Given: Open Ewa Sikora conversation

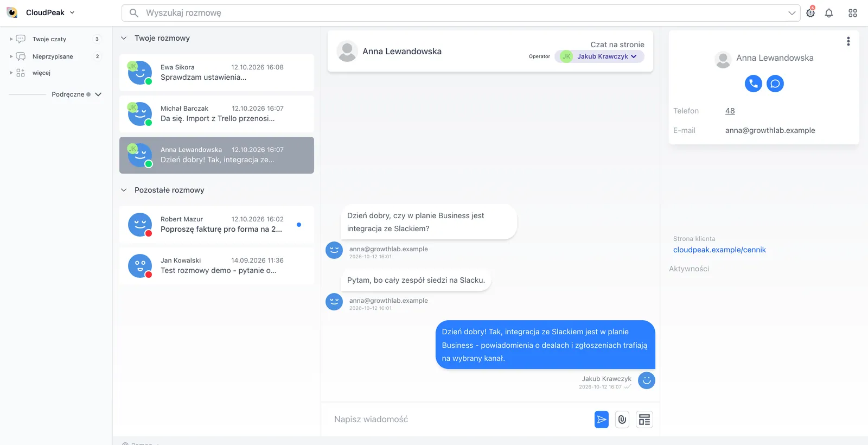Looking at the screenshot, I should click(216, 73).
